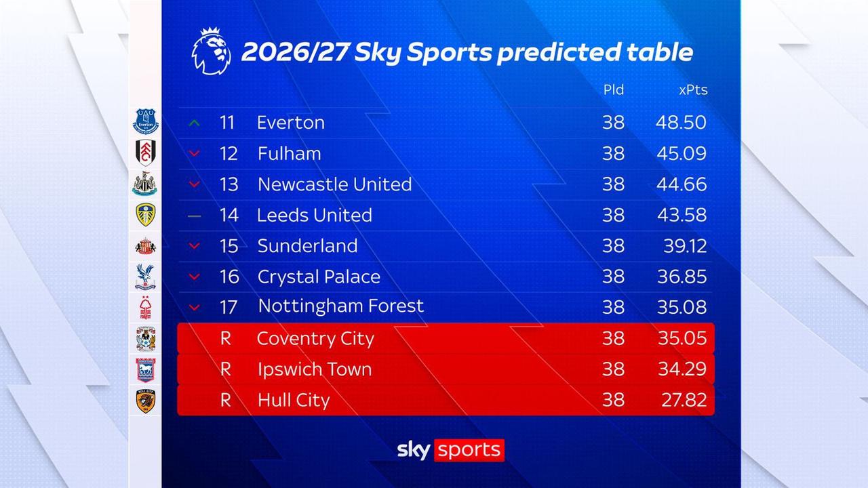Image resolution: width=868 pixels, height=488 pixels.
Task: Click the Premier League lion logo
Action: (x=212, y=52)
